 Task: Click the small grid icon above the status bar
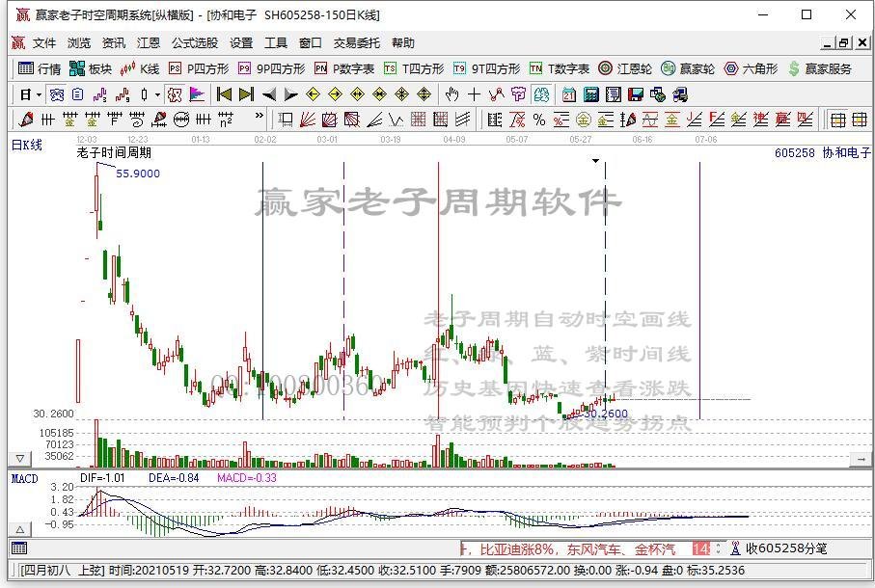tap(19, 548)
